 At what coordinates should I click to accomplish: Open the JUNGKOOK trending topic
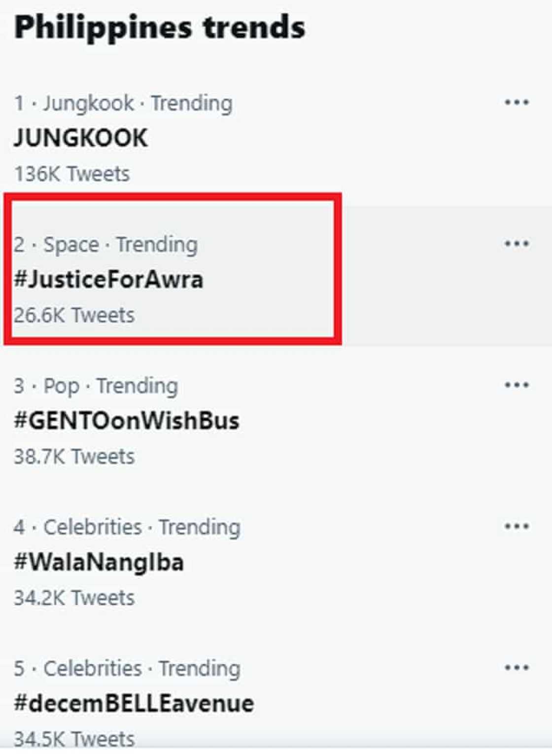[x=81, y=138]
